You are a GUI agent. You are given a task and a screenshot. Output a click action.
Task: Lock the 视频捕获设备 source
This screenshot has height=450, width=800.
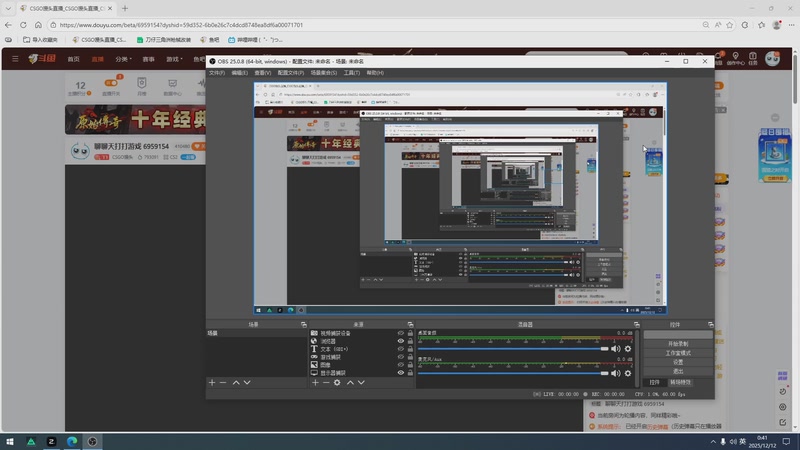(410, 333)
